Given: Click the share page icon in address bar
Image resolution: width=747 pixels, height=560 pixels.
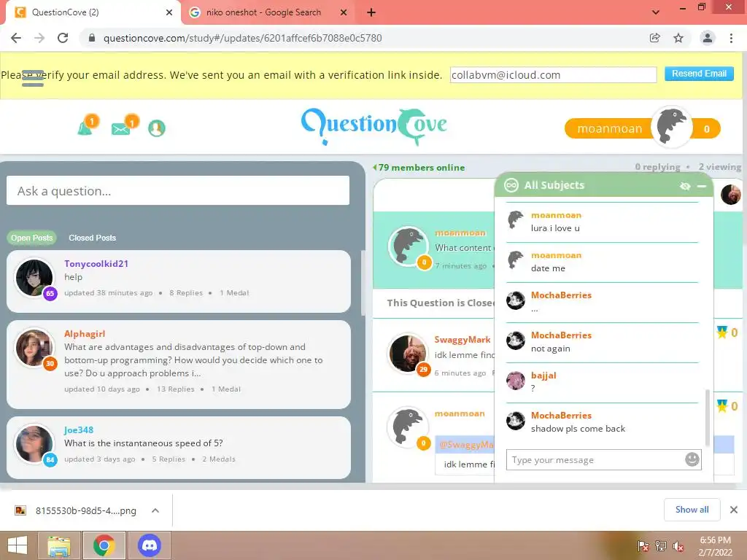Looking at the screenshot, I should click(x=654, y=38).
